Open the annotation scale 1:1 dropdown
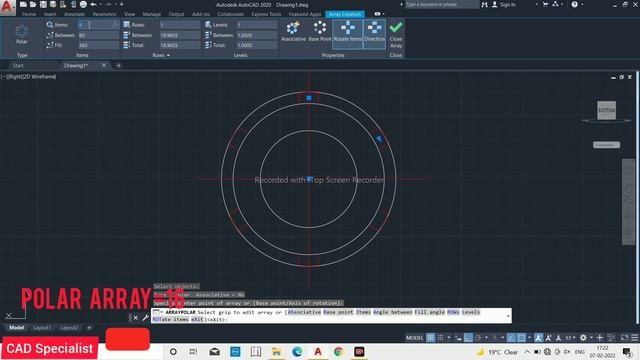 pos(570,338)
